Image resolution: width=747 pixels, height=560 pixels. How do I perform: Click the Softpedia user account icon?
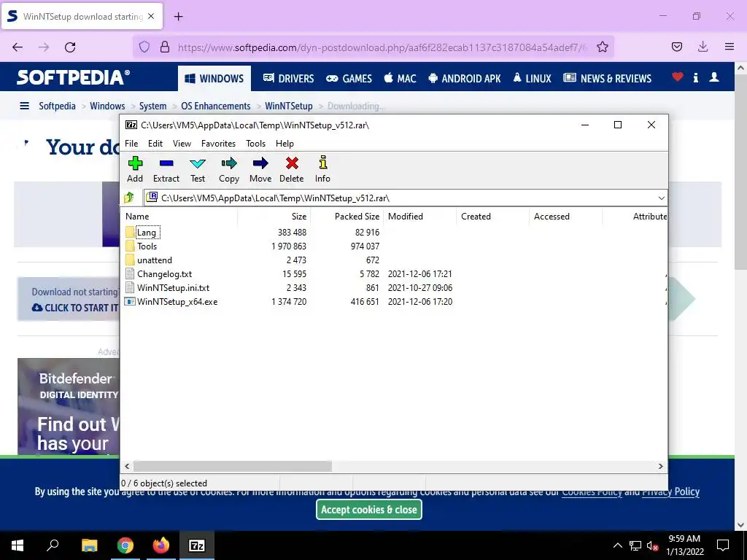[x=714, y=77]
